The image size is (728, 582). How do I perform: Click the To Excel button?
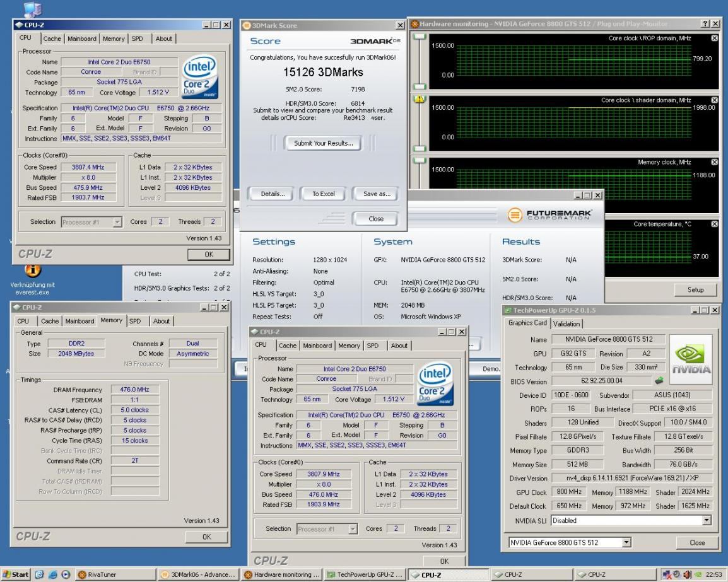coord(323,194)
